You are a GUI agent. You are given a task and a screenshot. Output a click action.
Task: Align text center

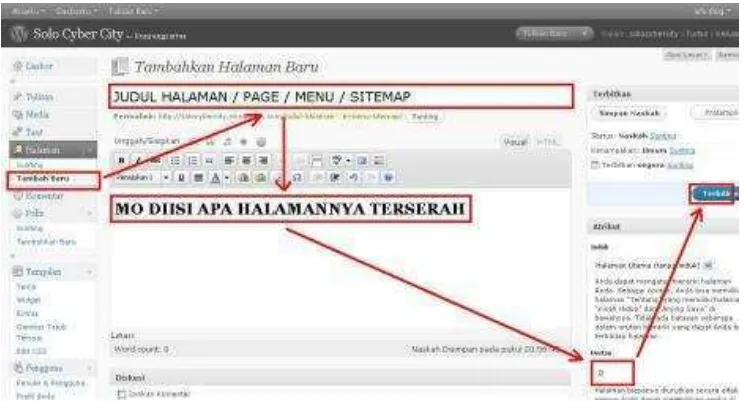coord(246,160)
